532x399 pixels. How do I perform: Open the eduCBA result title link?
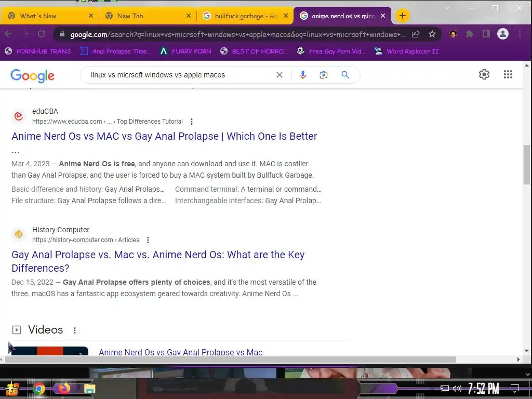tap(164, 136)
